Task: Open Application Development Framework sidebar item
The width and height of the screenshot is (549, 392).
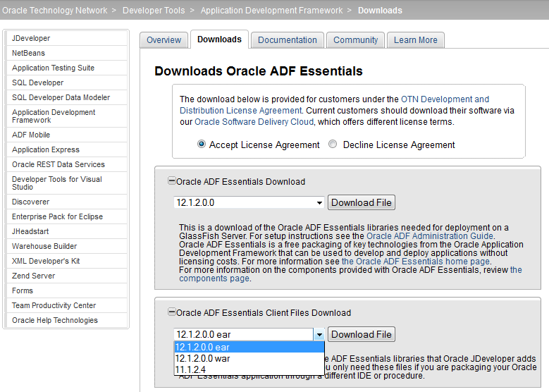Action: click(67, 116)
